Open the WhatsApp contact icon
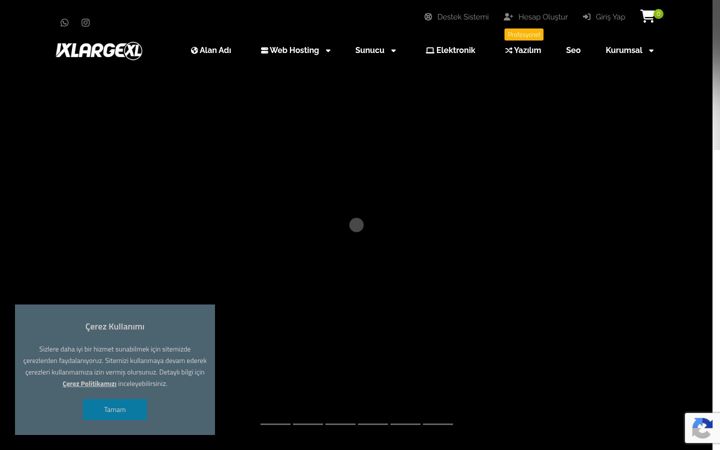Screen dimensions: 720x450 pos(64,22)
